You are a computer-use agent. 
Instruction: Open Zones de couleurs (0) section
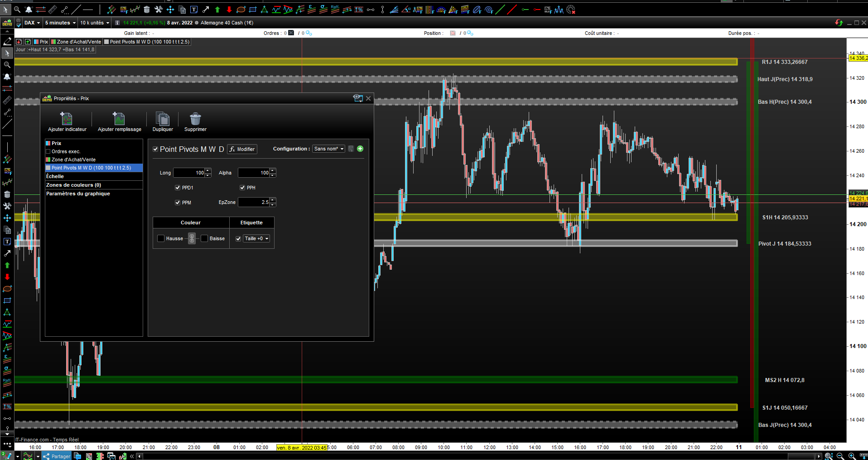click(94, 185)
